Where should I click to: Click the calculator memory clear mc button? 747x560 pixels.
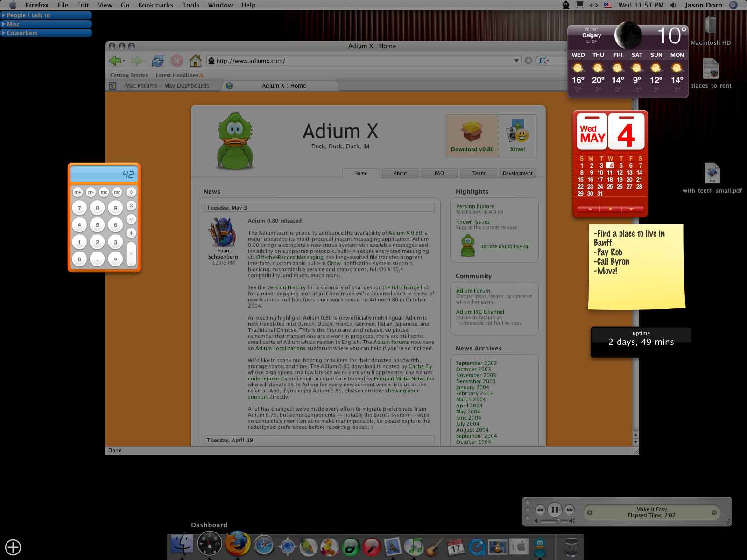point(104,192)
